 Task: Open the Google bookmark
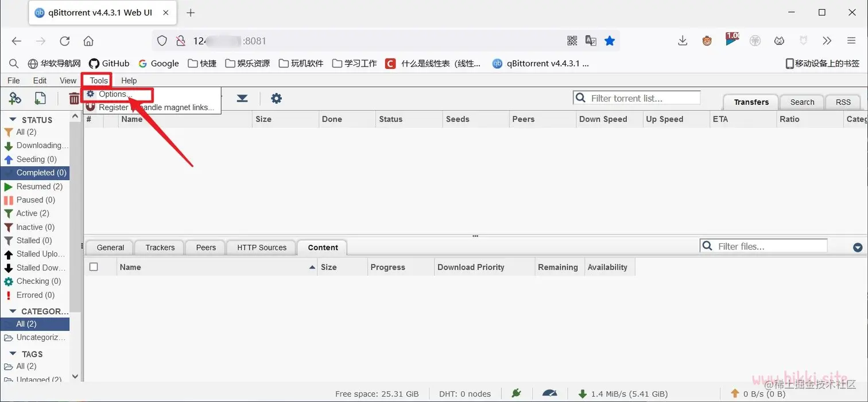[158, 63]
